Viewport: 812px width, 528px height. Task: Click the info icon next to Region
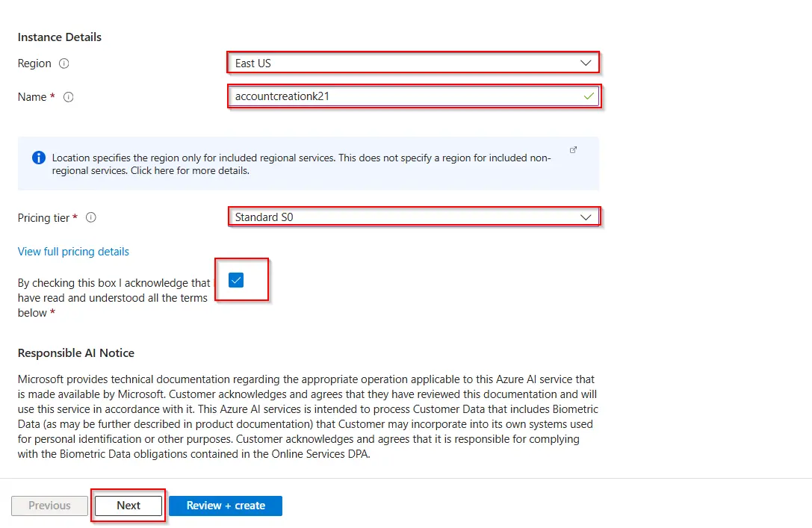[x=63, y=63]
